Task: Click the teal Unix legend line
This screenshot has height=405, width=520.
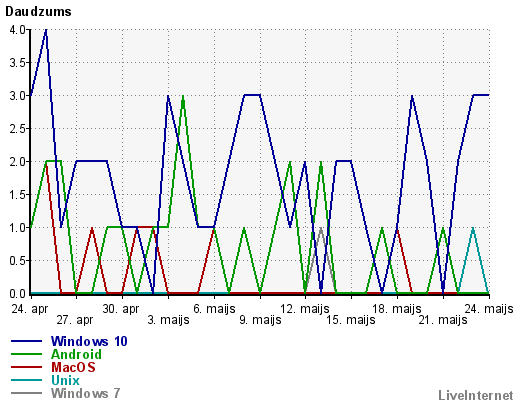Action: click(26, 380)
